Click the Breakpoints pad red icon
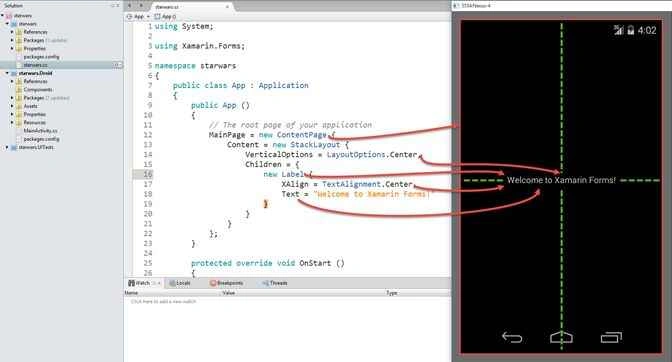Viewport: 672px width, 362px height. click(x=213, y=283)
